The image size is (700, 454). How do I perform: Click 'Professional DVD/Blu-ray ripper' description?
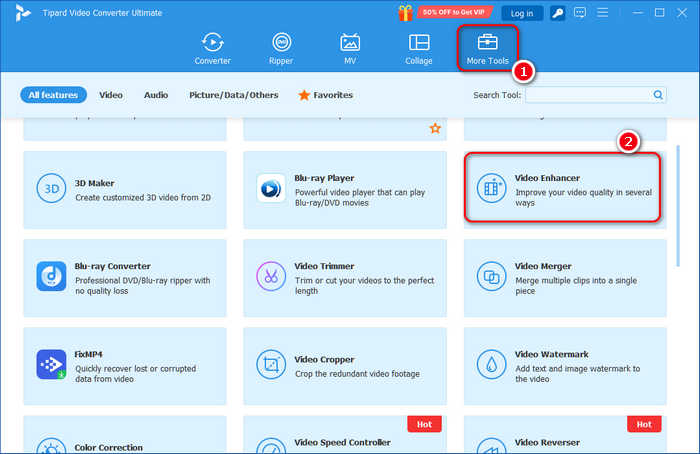click(x=142, y=285)
